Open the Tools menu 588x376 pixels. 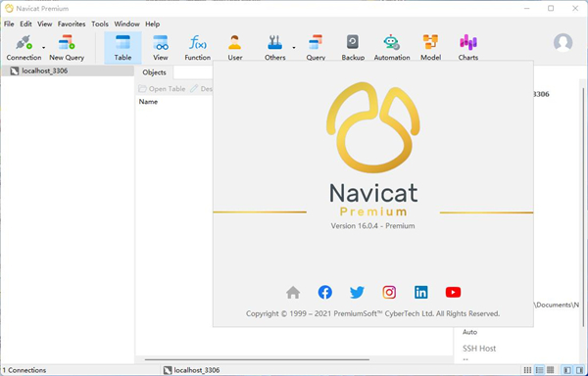(100, 23)
